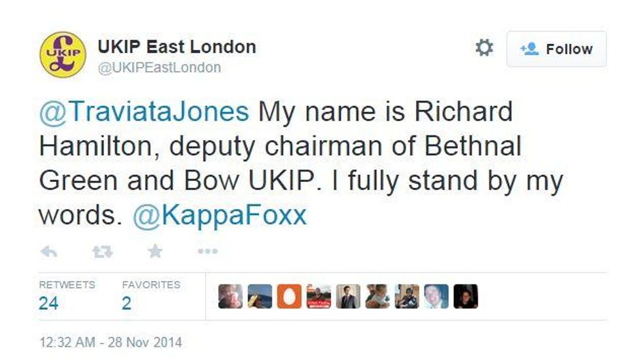
Task: Click the UKIP pound-sign profile avatar
Action: [x=63, y=55]
